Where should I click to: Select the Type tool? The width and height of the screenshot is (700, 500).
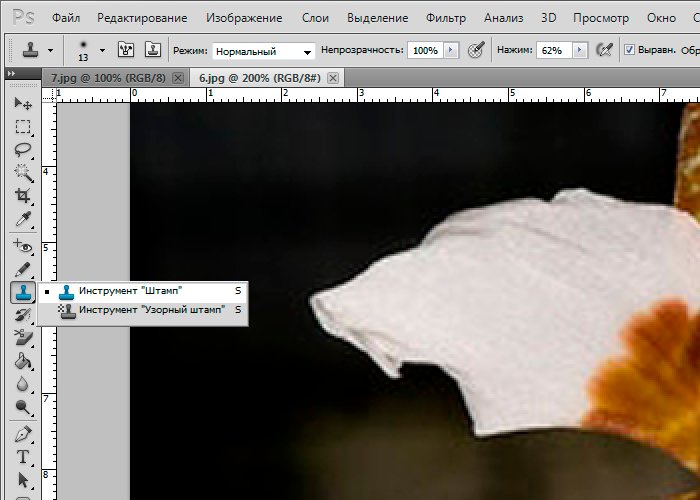22,457
